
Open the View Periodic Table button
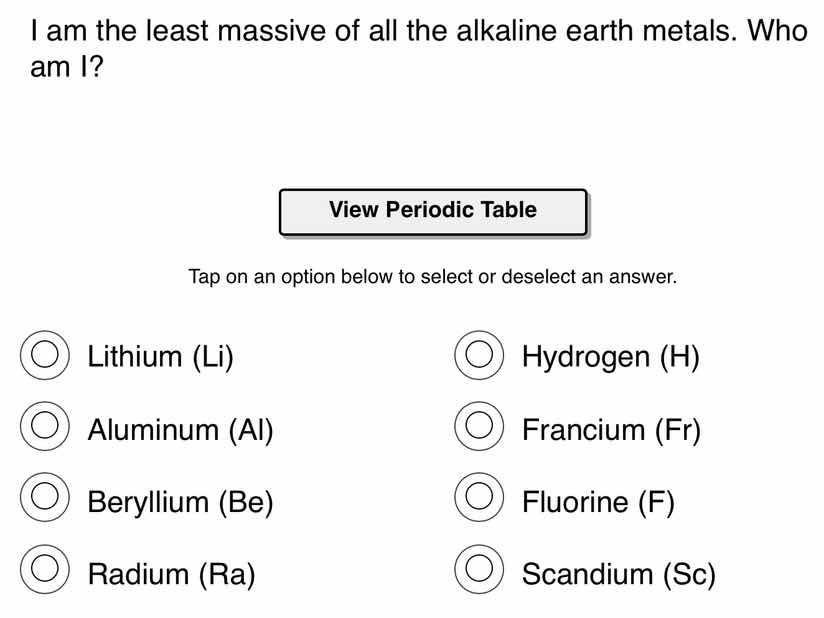click(432, 210)
